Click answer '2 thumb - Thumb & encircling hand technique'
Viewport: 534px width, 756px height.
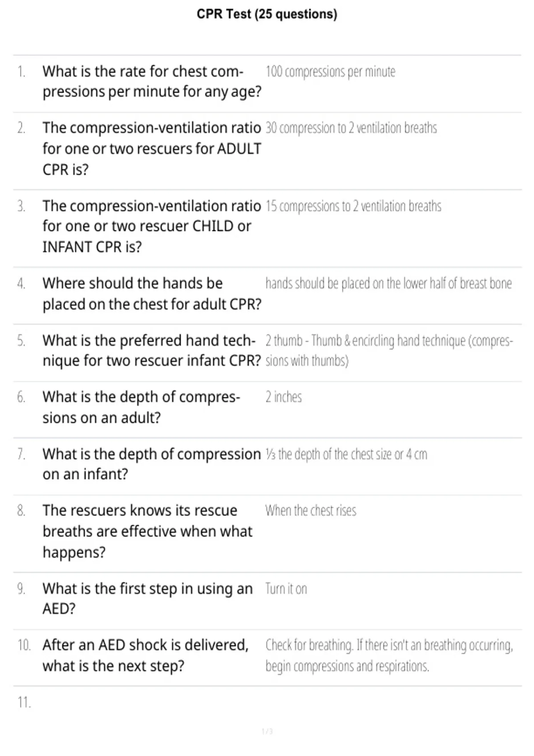[389, 350]
